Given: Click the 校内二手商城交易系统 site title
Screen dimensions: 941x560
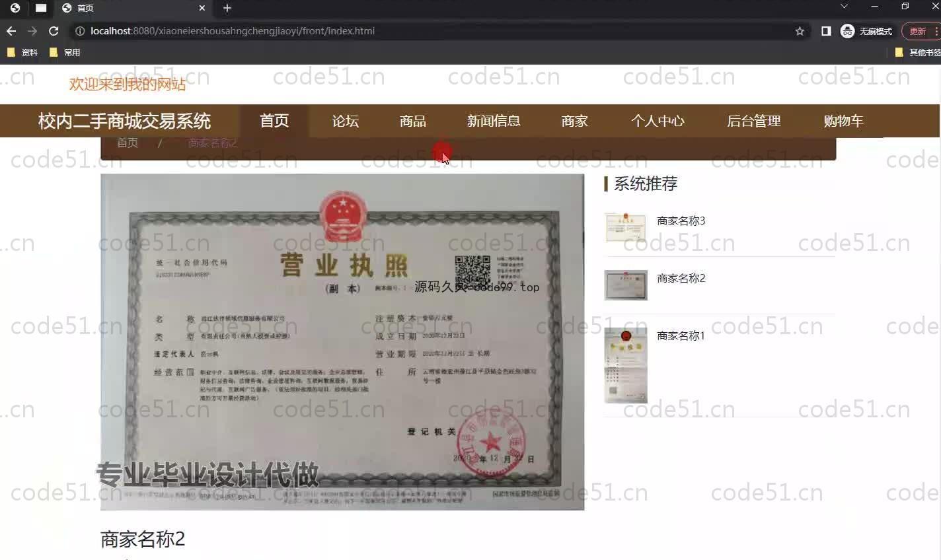Looking at the screenshot, I should point(124,121).
